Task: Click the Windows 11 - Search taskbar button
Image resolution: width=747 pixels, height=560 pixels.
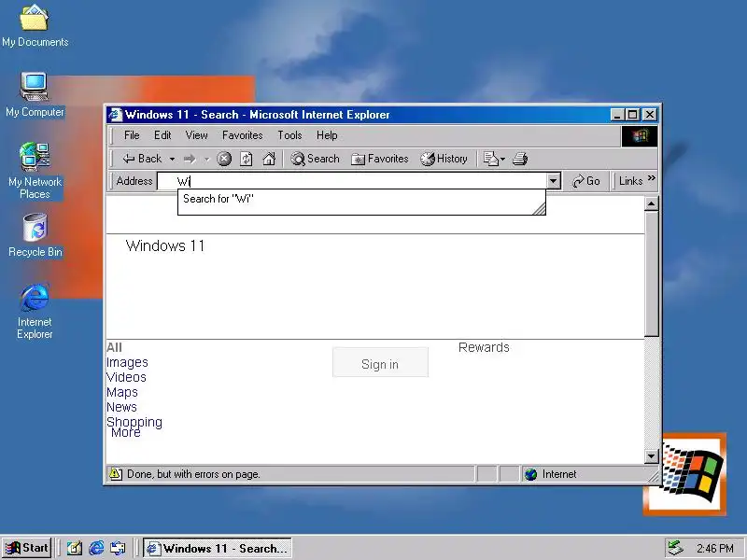Action: tap(218, 548)
